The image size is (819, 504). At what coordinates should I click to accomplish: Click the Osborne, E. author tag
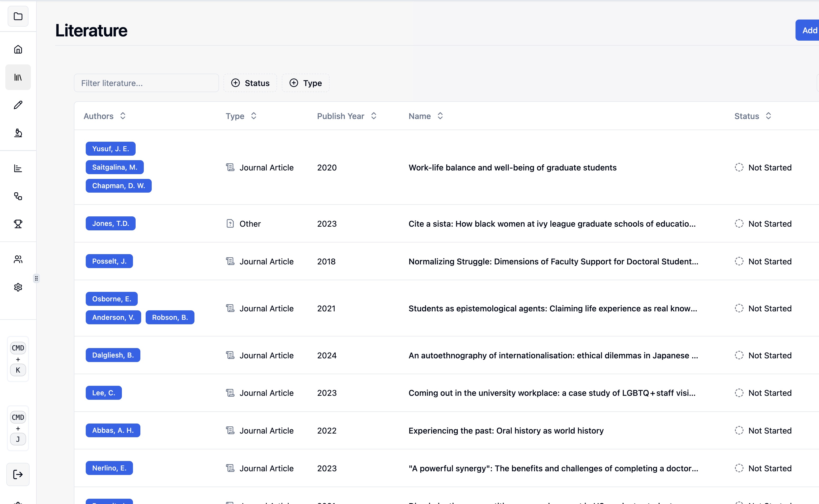coord(112,299)
